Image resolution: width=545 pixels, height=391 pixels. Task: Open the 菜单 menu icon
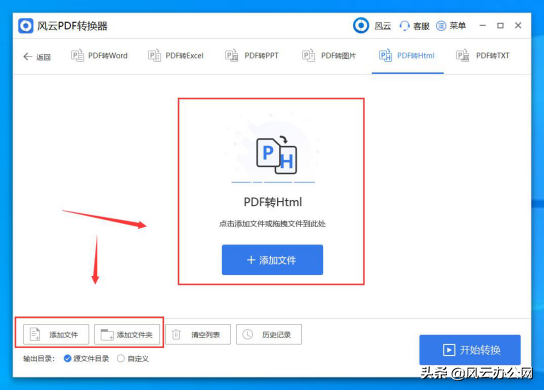[441, 26]
